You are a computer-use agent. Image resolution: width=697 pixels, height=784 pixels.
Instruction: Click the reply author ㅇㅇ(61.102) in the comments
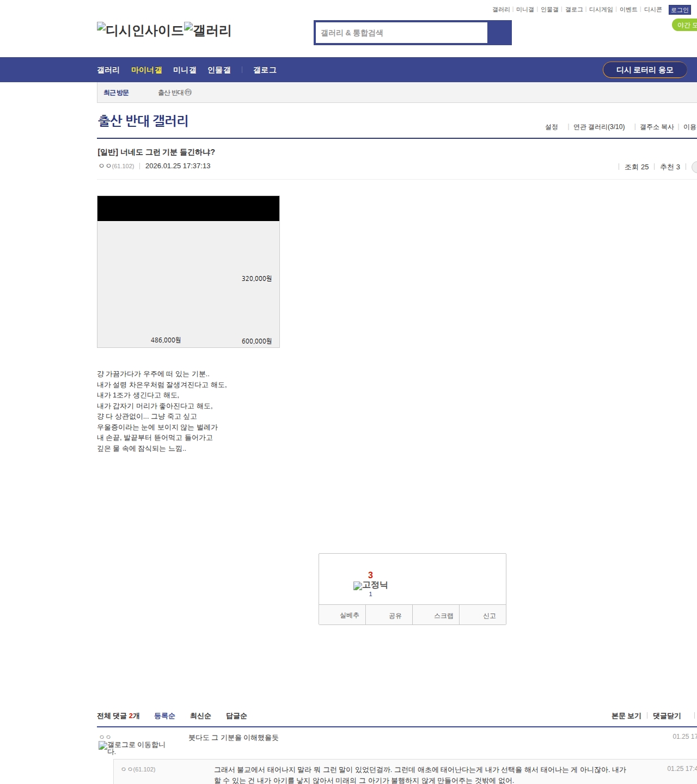pyautogui.click(x=138, y=769)
